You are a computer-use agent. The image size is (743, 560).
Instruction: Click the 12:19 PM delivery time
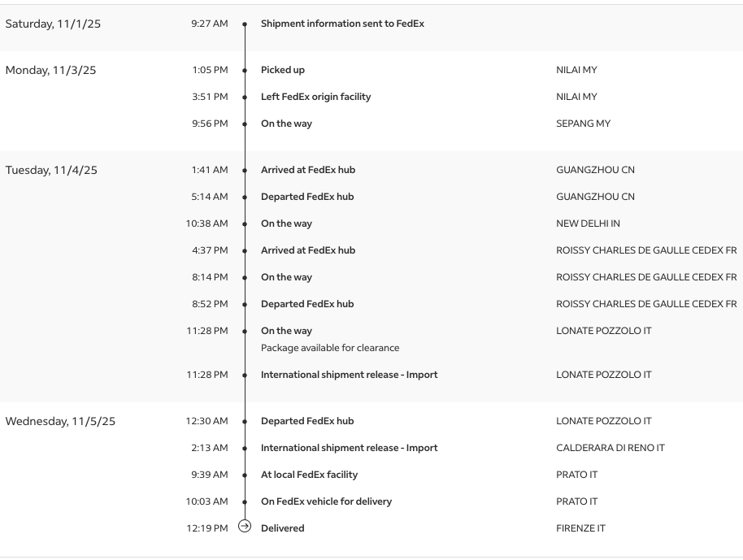(x=207, y=528)
